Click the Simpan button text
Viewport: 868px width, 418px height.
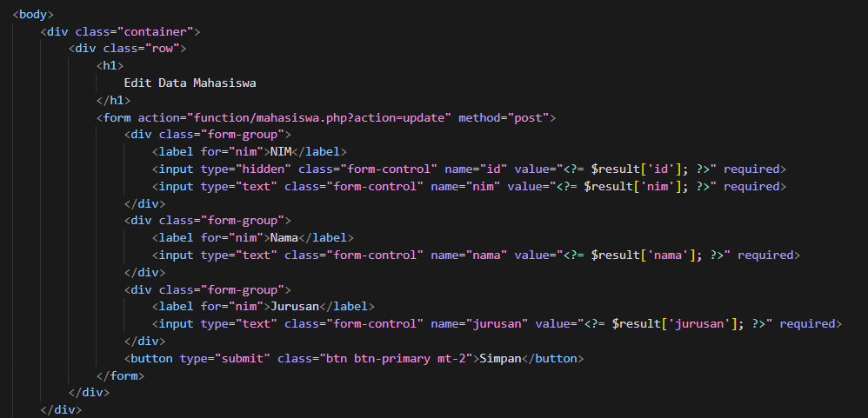click(x=501, y=358)
